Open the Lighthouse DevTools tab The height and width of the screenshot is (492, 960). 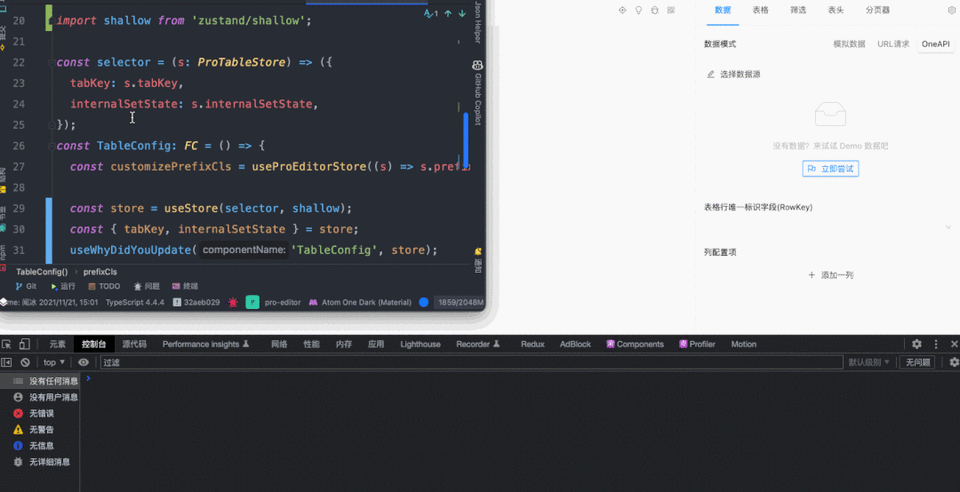tap(421, 344)
